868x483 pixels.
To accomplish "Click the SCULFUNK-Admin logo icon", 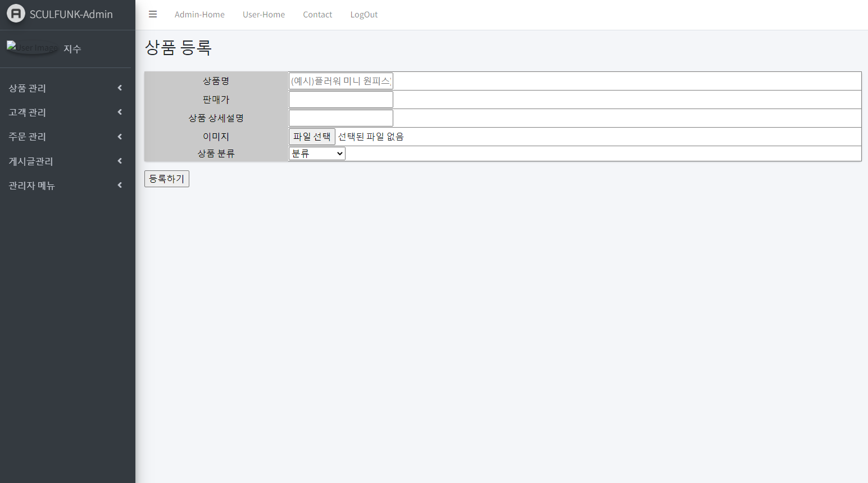I will click(x=16, y=14).
